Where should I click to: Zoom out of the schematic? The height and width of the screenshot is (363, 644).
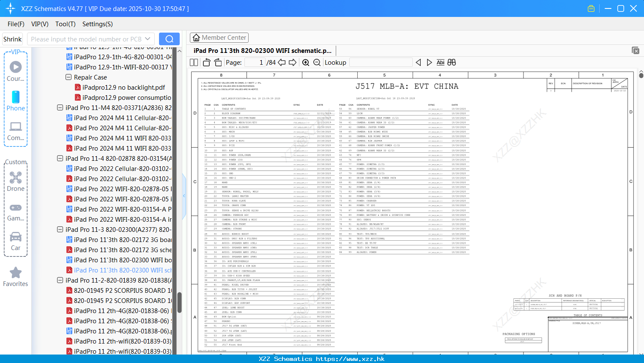pyautogui.click(x=317, y=62)
